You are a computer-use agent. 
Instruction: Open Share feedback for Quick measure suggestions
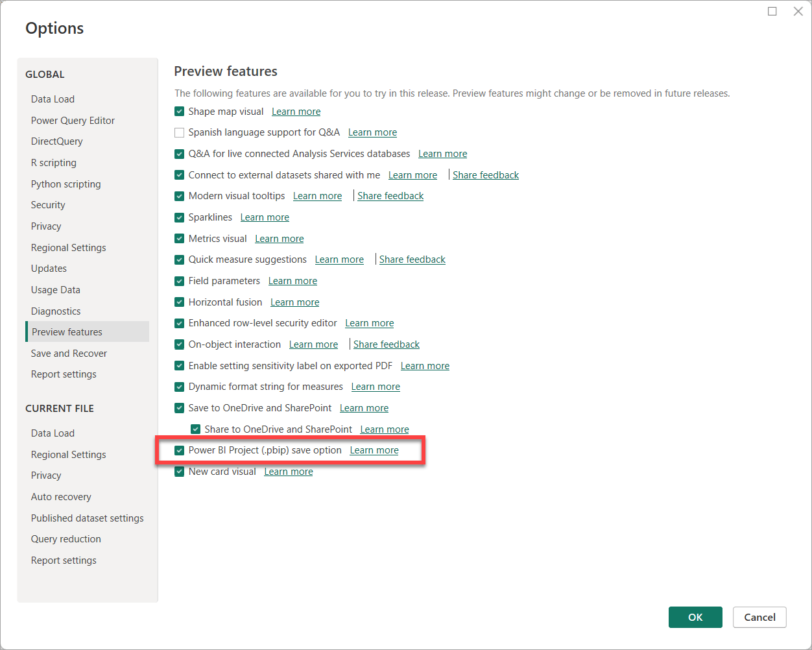[x=412, y=259]
